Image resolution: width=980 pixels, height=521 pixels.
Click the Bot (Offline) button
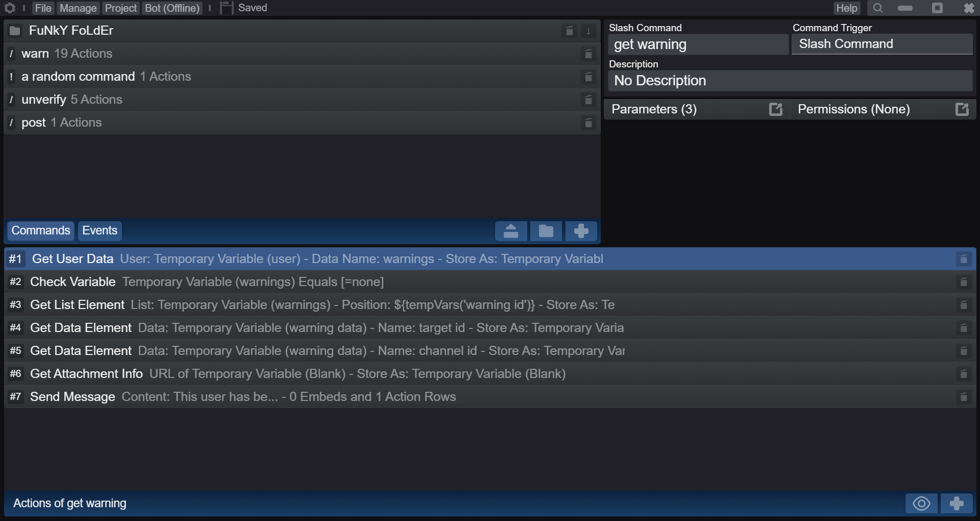tap(173, 8)
